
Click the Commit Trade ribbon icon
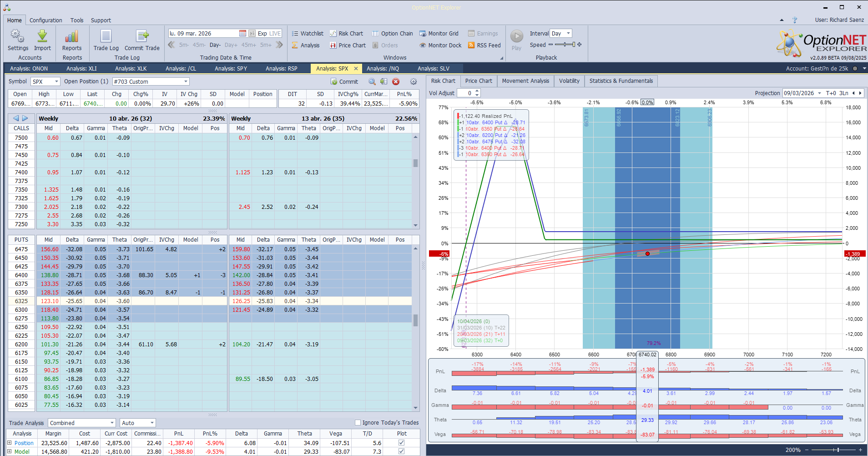(142, 40)
